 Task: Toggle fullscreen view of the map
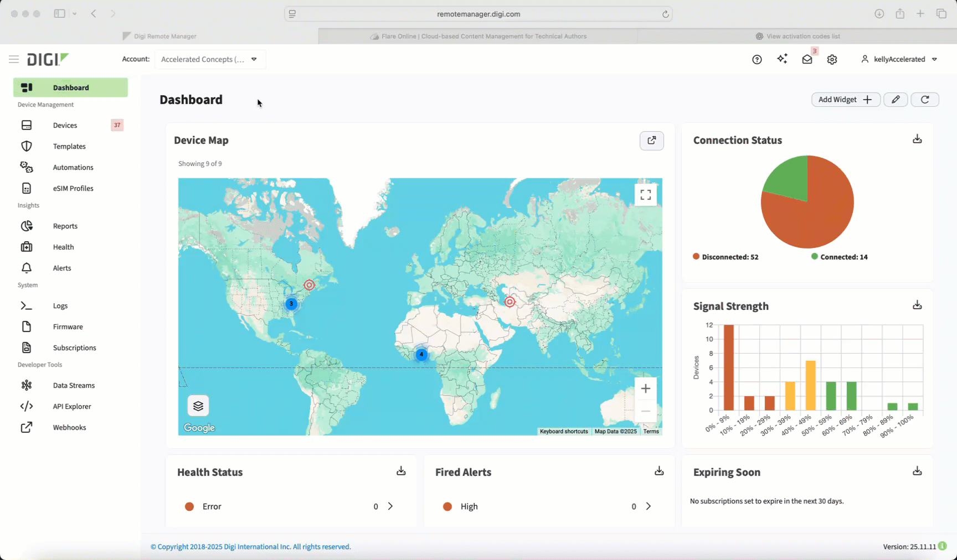[x=646, y=195]
